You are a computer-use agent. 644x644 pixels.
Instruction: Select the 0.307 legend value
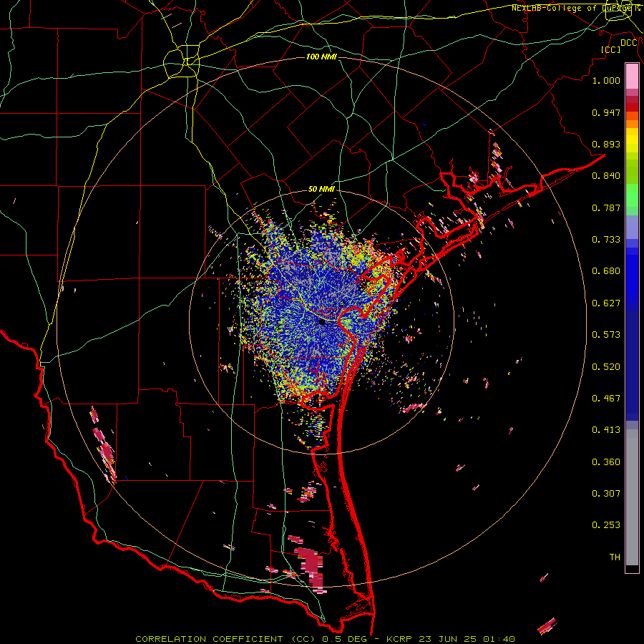point(606,494)
